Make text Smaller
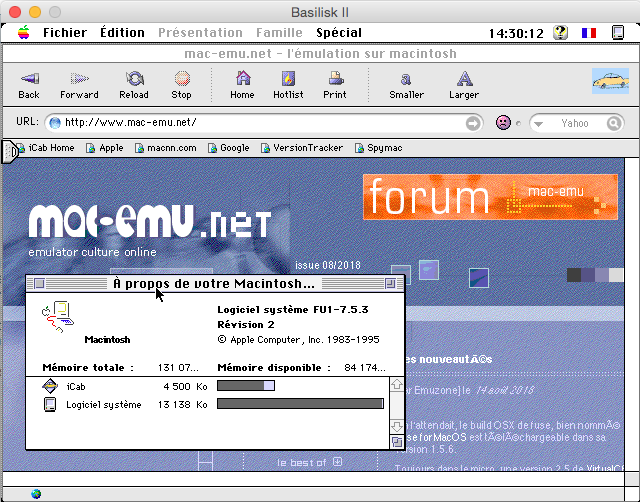The width and height of the screenshot is (640, 502). [406, 85]
